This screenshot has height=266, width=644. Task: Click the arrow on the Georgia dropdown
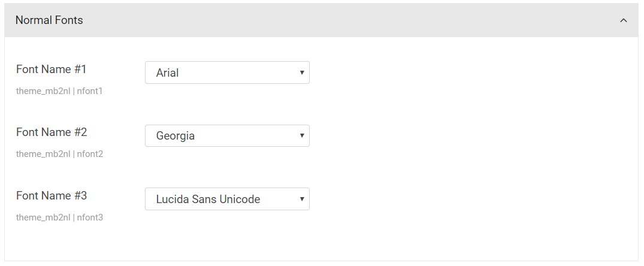coord(302,135)
